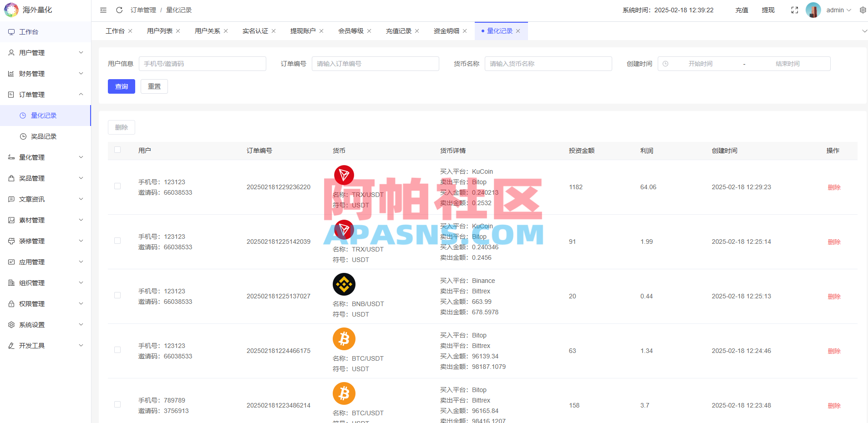Open the 实名认证 tab
Screen dimensions: 868x423
(255, 30)
